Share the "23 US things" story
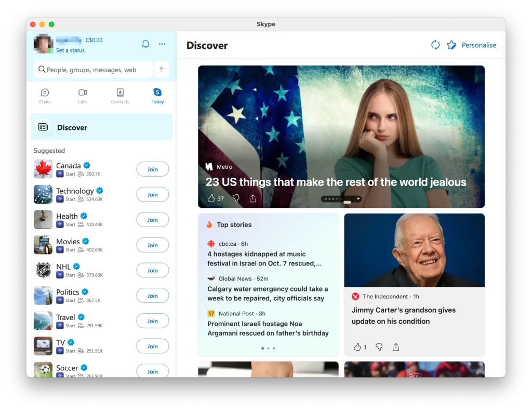Viewport: 532px width, 412px height. coord(253,198)
